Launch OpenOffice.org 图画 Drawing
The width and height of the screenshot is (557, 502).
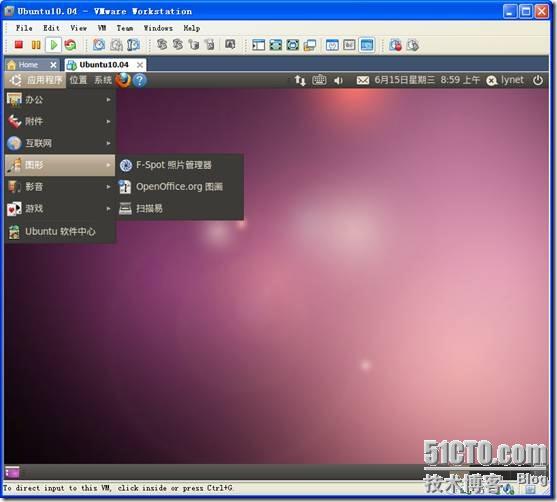(x=180, y=187)
